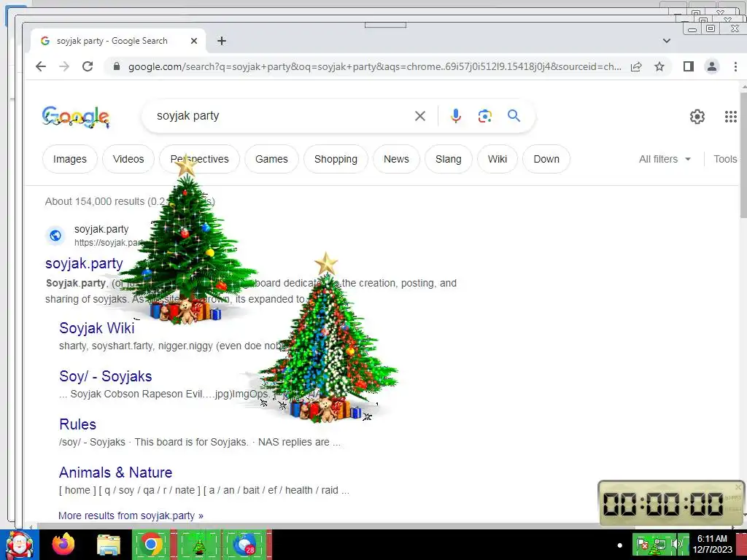Launch Firefox from the taskbar
This screenshot has width=747, height=560.
tap(63, 545)
